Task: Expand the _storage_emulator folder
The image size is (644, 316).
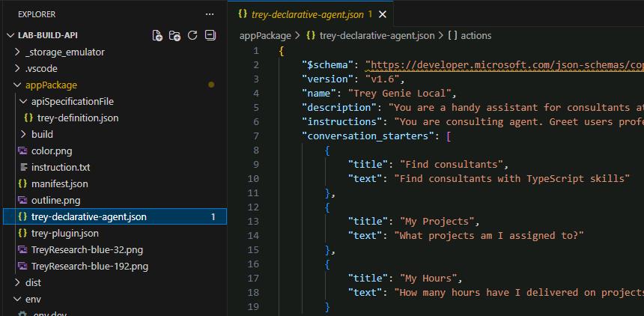Action: point(65,52)
